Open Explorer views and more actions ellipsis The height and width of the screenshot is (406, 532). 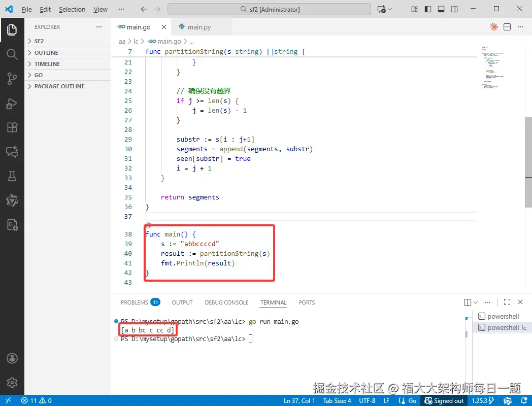pos(98,27)
